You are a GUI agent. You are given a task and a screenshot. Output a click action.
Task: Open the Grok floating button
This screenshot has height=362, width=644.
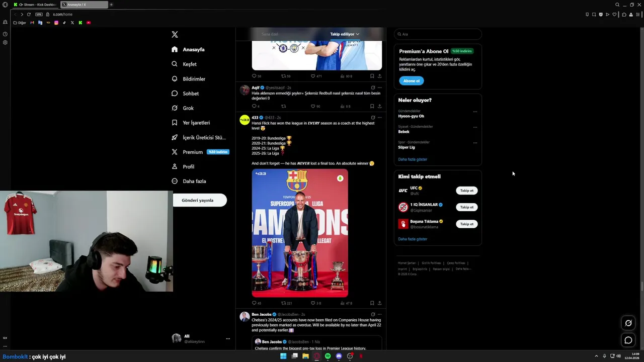pos(628,323)
